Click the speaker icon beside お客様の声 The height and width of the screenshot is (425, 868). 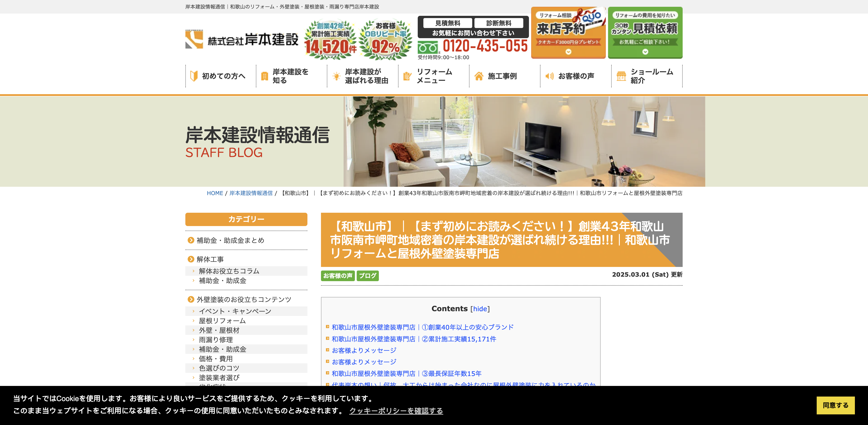tap(550, 76)
